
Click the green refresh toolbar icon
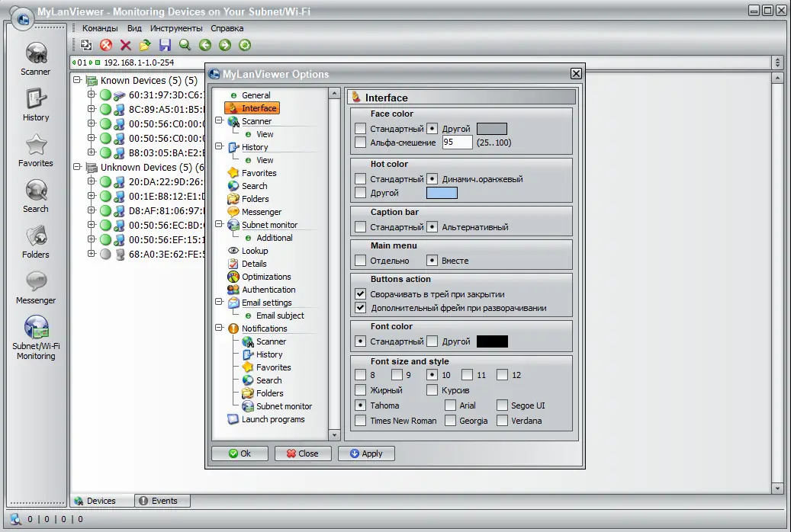click(x=245, y=45)
